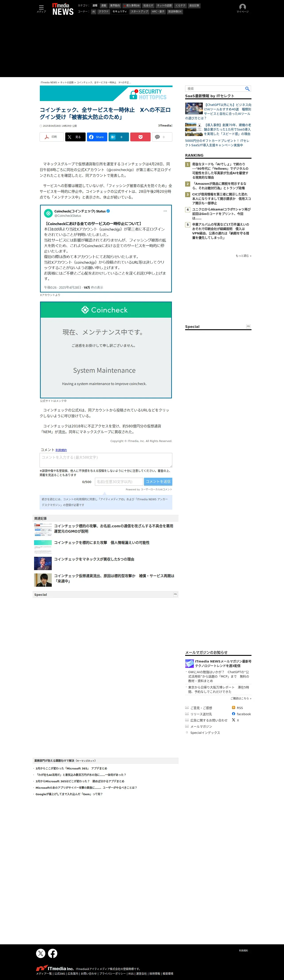Open the 創業70年 SaaS導入 thumbnail

194,129
